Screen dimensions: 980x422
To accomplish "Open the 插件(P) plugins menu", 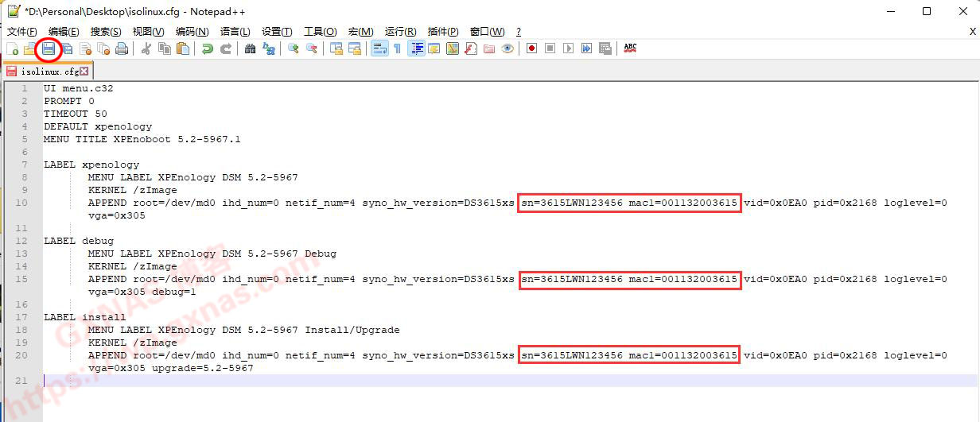I will click(443, 32).
